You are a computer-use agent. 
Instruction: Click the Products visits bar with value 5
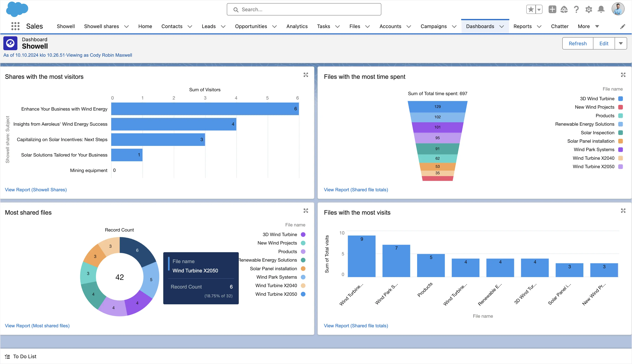pos(431,266)
